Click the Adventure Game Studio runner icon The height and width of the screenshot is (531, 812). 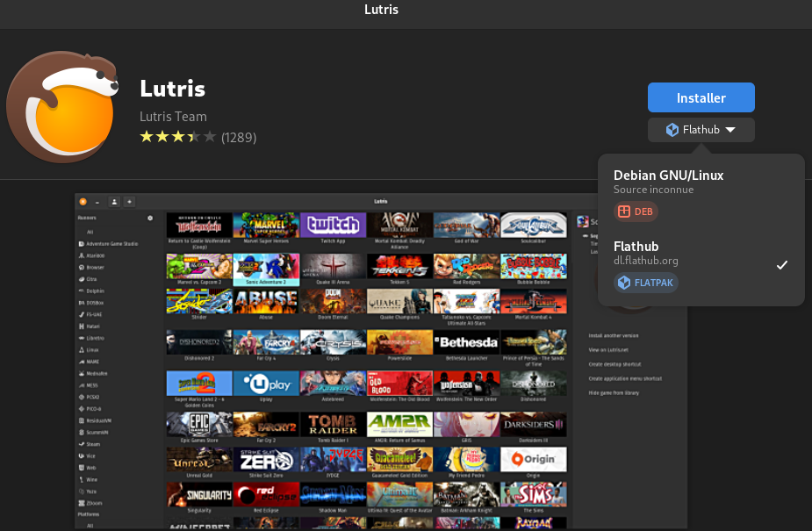point(82,244)
